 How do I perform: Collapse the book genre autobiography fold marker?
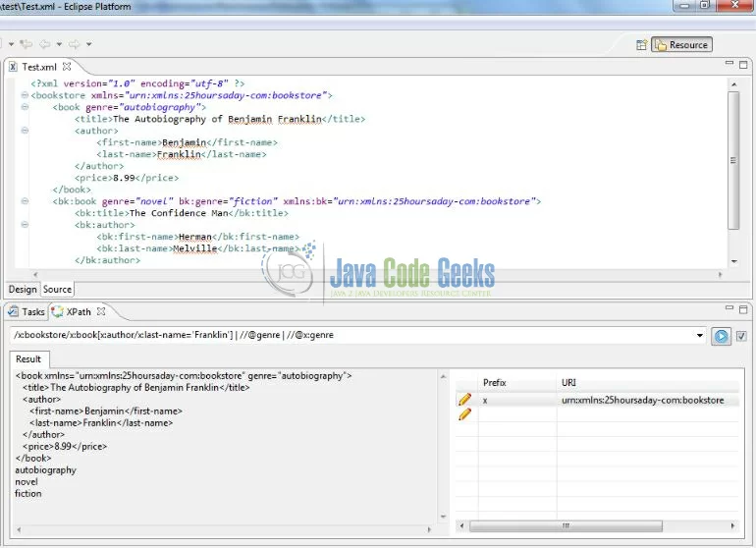point(25,107)
